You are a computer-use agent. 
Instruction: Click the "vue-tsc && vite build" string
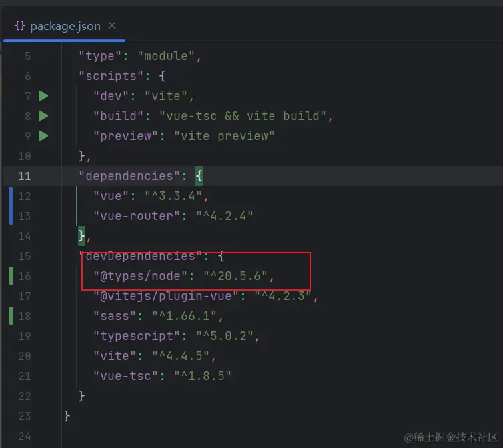point(243,116)
